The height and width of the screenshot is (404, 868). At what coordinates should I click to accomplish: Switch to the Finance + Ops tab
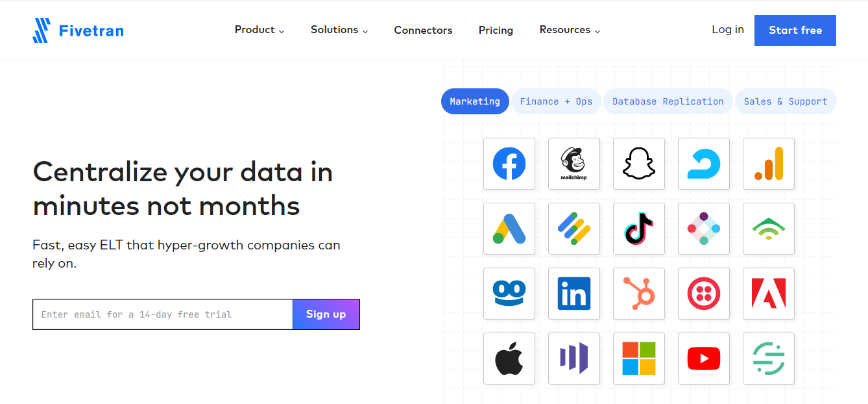point(556,101)
